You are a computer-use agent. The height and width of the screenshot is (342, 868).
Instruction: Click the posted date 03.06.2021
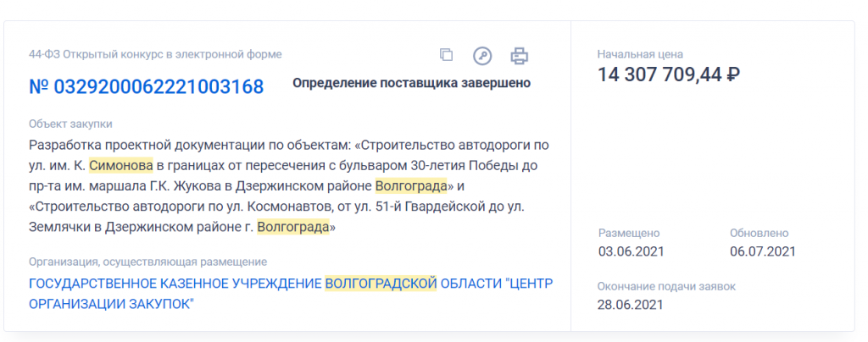point(631,251)
